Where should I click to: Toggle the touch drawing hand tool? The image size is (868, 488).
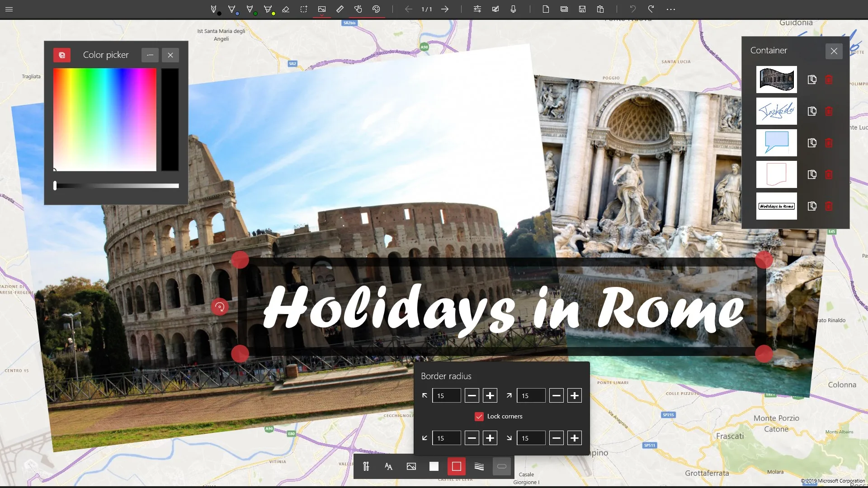point(358,9)
